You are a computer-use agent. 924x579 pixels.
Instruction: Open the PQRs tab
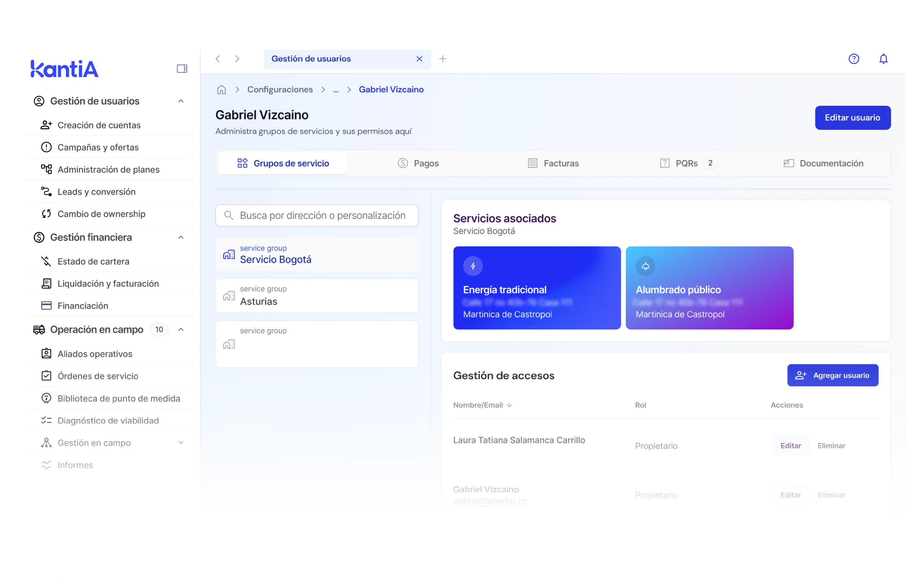[x=688, y=164]
